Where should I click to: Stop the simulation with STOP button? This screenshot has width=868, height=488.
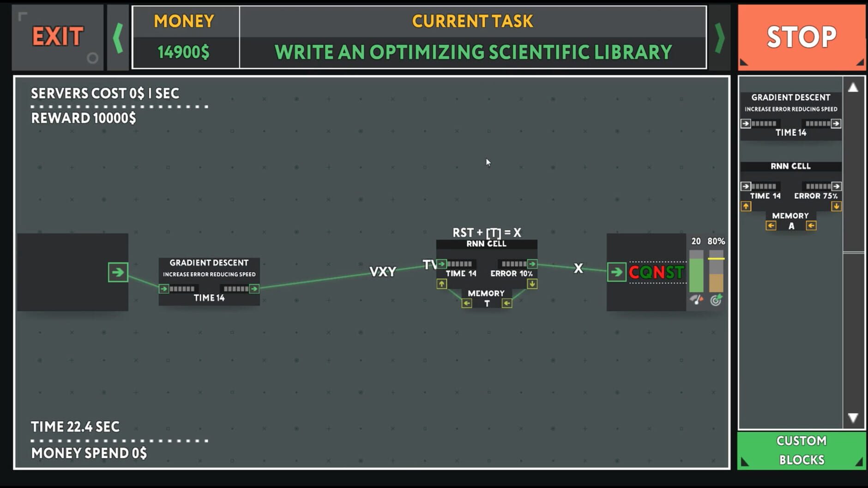coord(802,37)
